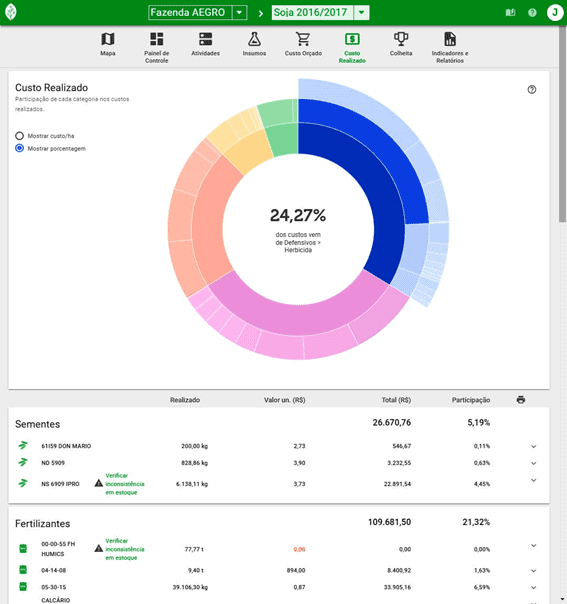Open Insumos flask icon
The image size is (567, 604).
point(254,39)
